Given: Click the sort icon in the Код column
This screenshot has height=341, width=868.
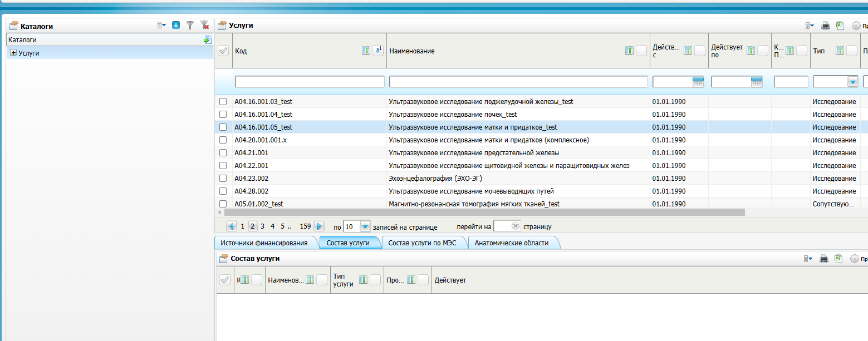Looking at the screenshot, I should 378,51.
